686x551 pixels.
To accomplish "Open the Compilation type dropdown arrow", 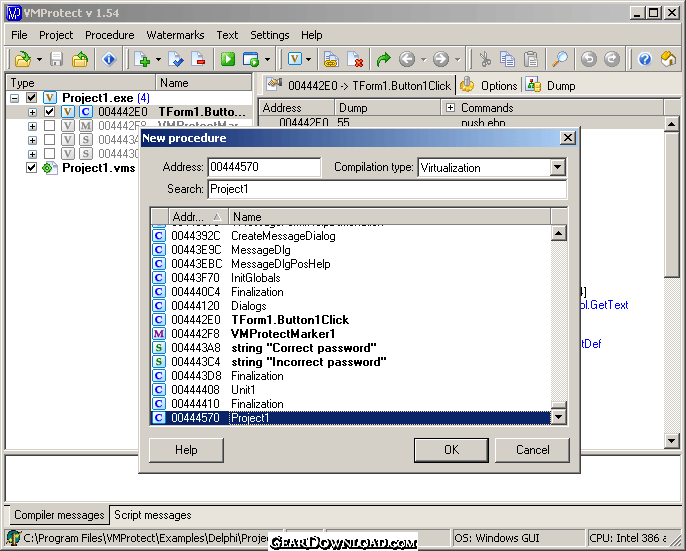I will pyautogui.click(x=557, y=167).
